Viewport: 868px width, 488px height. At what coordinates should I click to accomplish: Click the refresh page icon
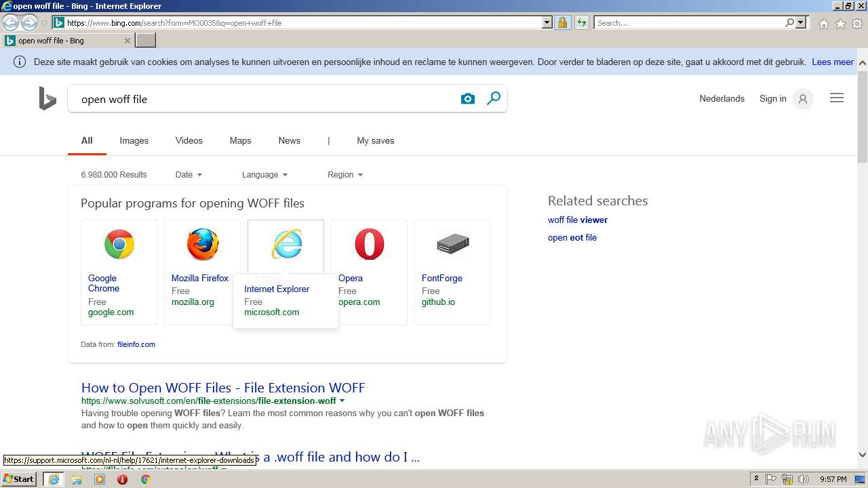(581, 22)
